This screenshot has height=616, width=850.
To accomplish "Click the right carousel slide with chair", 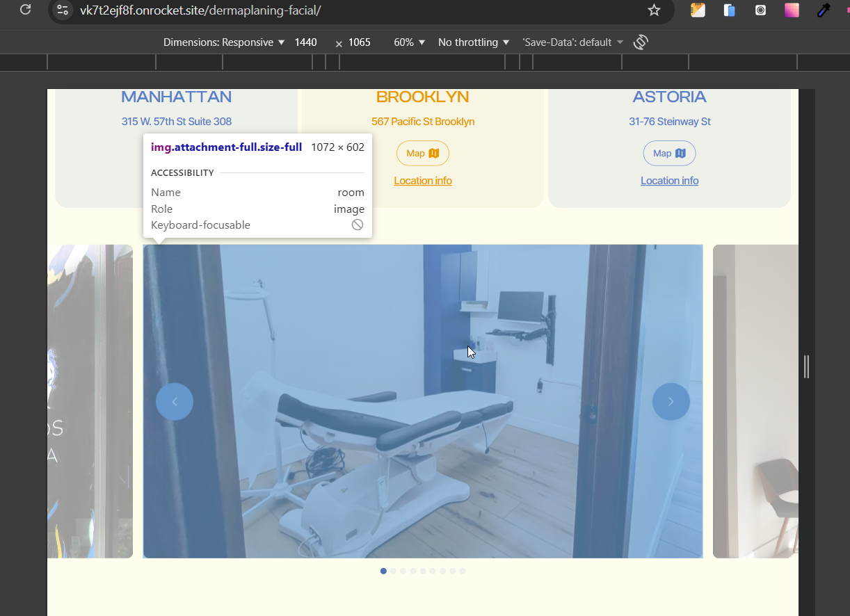I will pyautogui.click(x=755, y=401).
